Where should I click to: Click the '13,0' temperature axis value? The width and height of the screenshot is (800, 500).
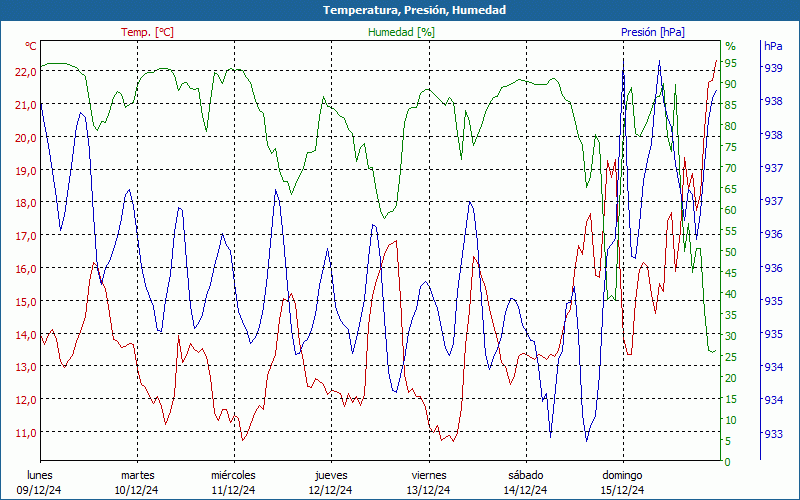click(26, 367)
